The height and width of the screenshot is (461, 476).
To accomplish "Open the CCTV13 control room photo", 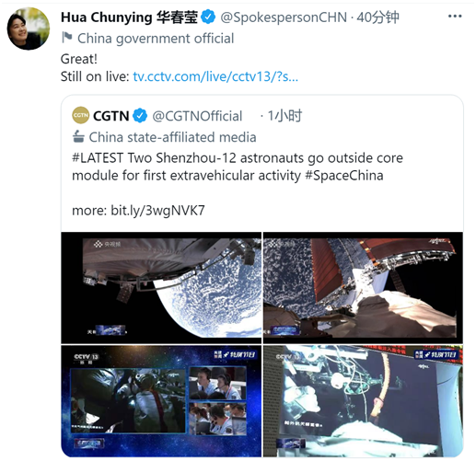I will click(x=161, y=401).
